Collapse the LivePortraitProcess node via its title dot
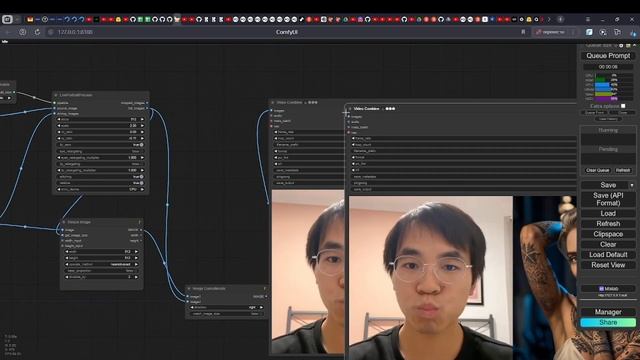The height and width of the screenshot is (360, 640). (56, 95)
